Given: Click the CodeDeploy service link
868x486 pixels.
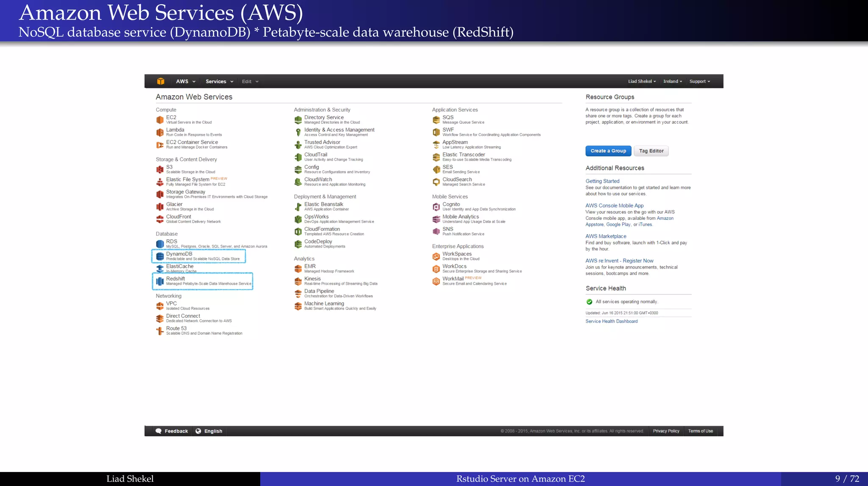Looking at the screenshot, I should click(318, 242).
